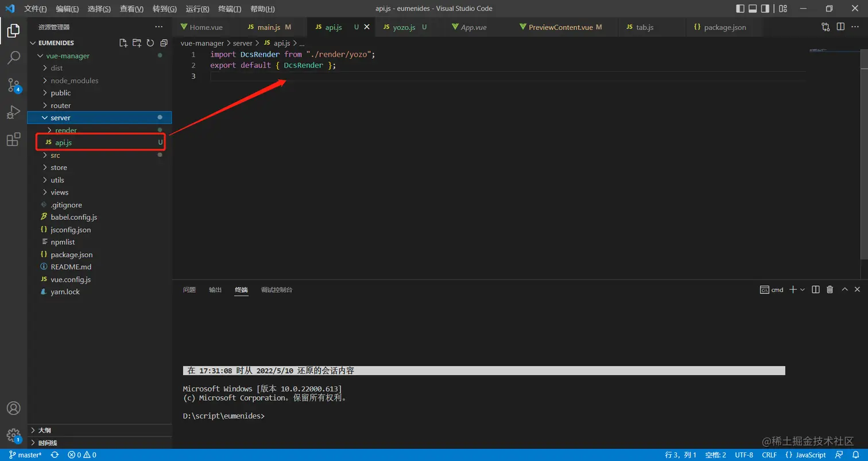
Task: Click master* branch in status bar
Action: pyautogui.click(x=26, y=455)
